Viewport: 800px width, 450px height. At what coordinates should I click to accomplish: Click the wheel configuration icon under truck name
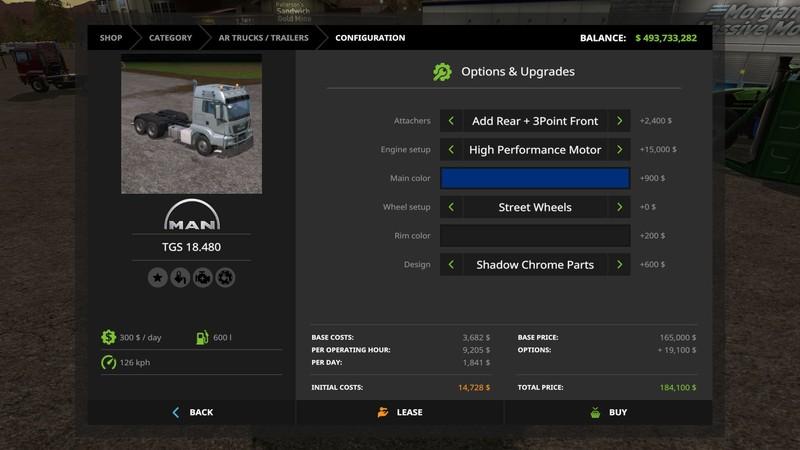click(225, 279)
